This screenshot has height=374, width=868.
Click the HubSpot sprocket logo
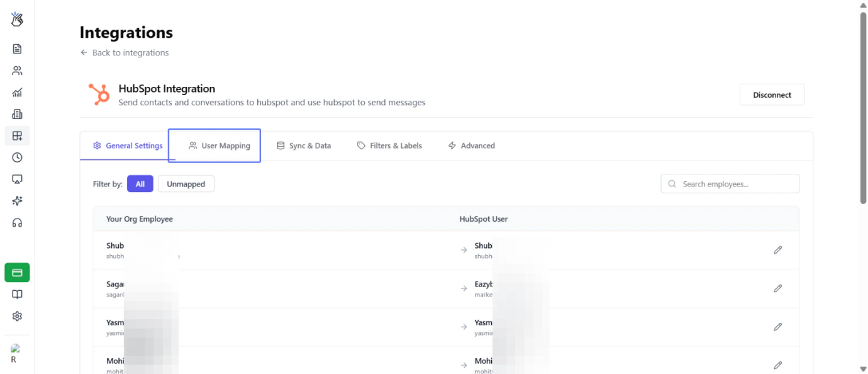point(99,94)
